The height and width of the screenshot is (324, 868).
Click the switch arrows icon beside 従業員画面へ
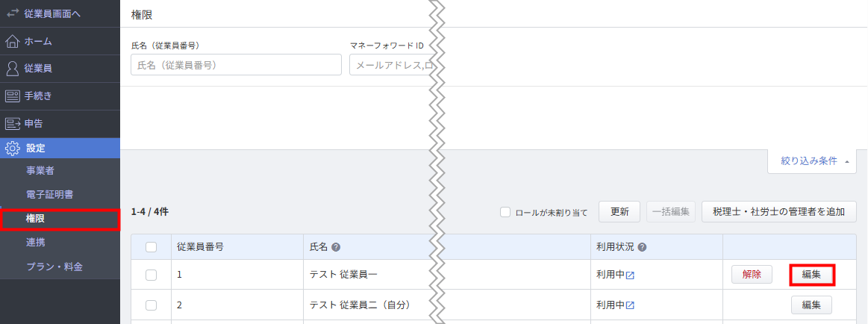tap(12, 13)
